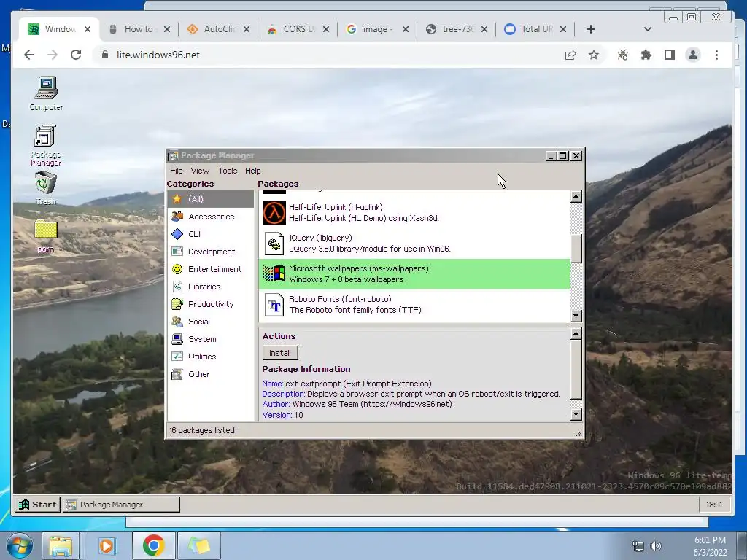Open Sticky Notes from Windows taskbar
This screenshot has height=560, width=747.
coord(199,545)
